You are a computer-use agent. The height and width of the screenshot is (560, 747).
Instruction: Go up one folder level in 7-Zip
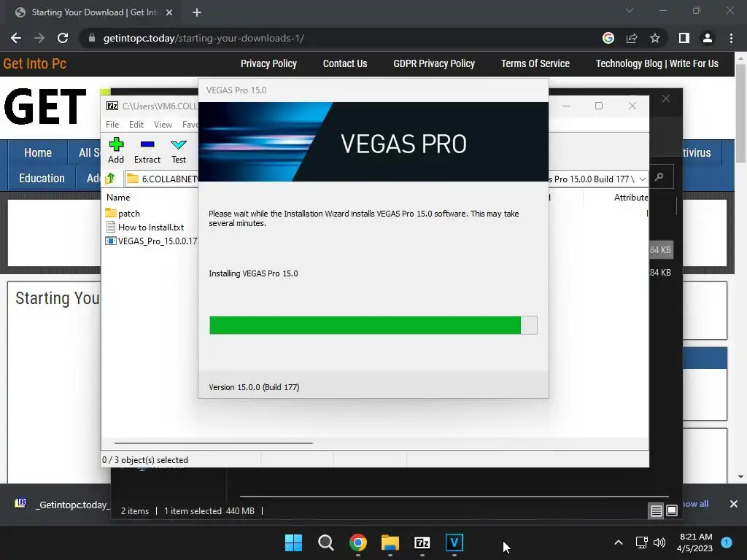coord(110,179)
